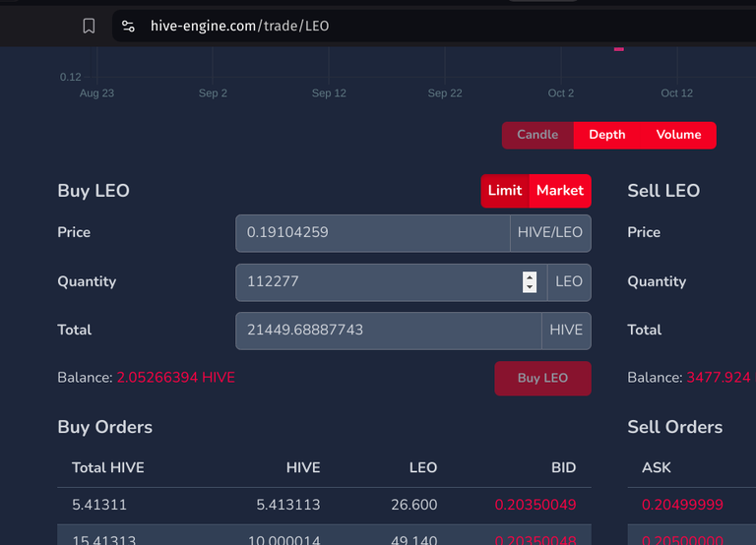Select the 0.20500000 ask price
The width and height of the screenshot is (756, 545).
click(x=682, y=540)
